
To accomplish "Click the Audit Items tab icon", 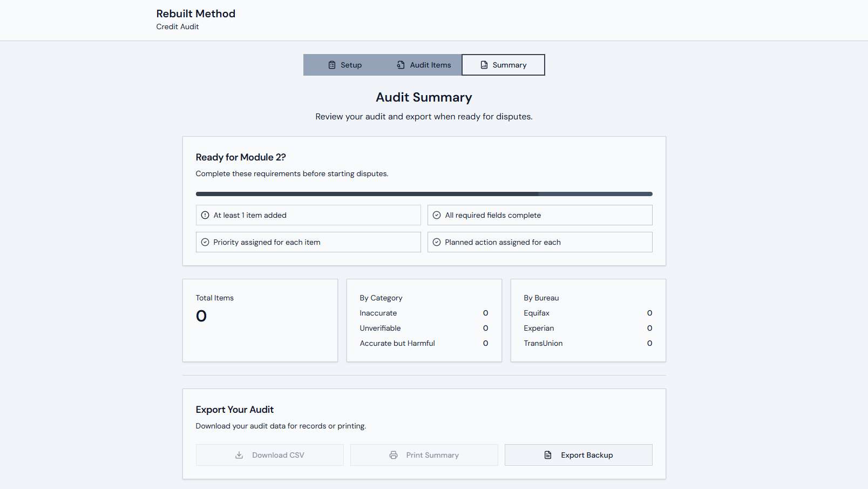I will point(401,65).
